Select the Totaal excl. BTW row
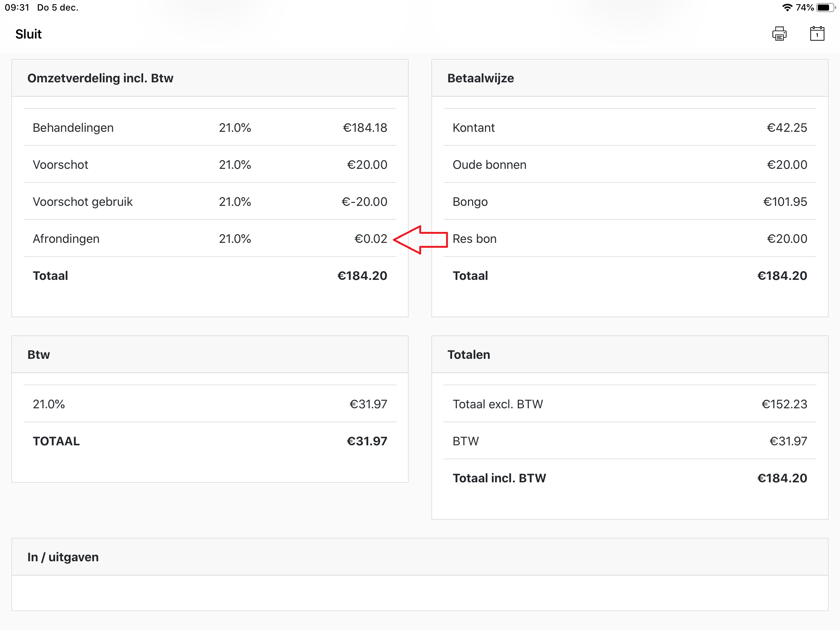The image size is (840, 630). (629, 404)
